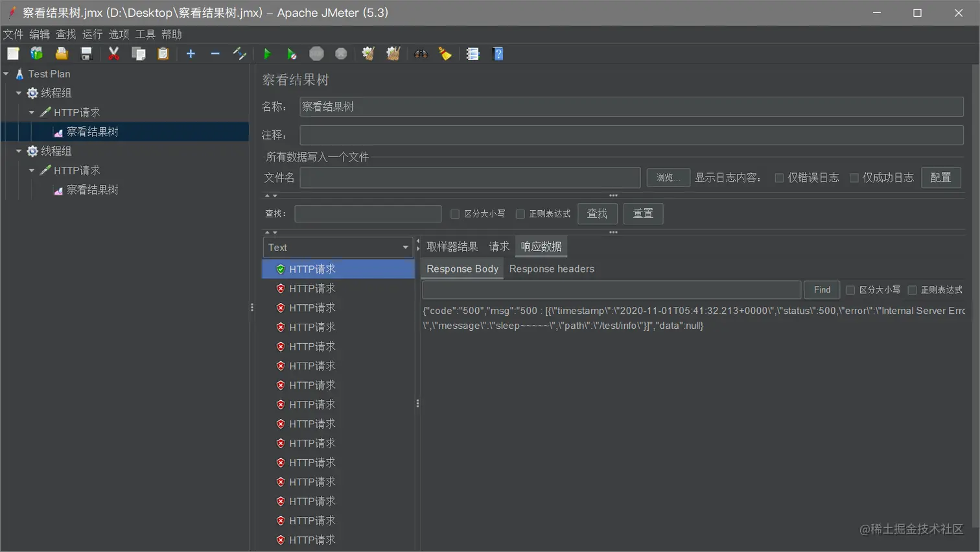Click the 查找 search button
The width and height of the screenshot is (980, 552).
click(x=597, y=213)
